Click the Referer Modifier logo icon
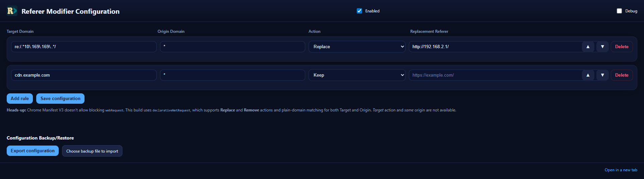The height and width of the screenshot is (179, 644). point(12,11)
